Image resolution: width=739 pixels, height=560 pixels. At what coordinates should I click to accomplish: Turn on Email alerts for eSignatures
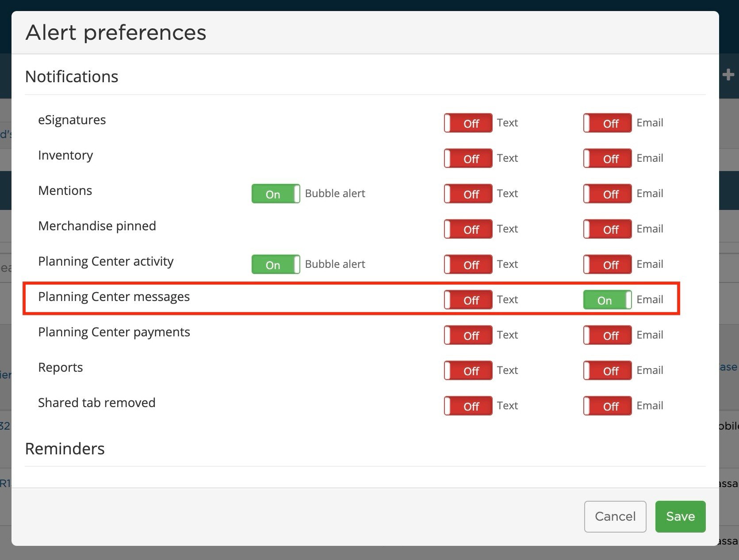click(x=607, y=123)
